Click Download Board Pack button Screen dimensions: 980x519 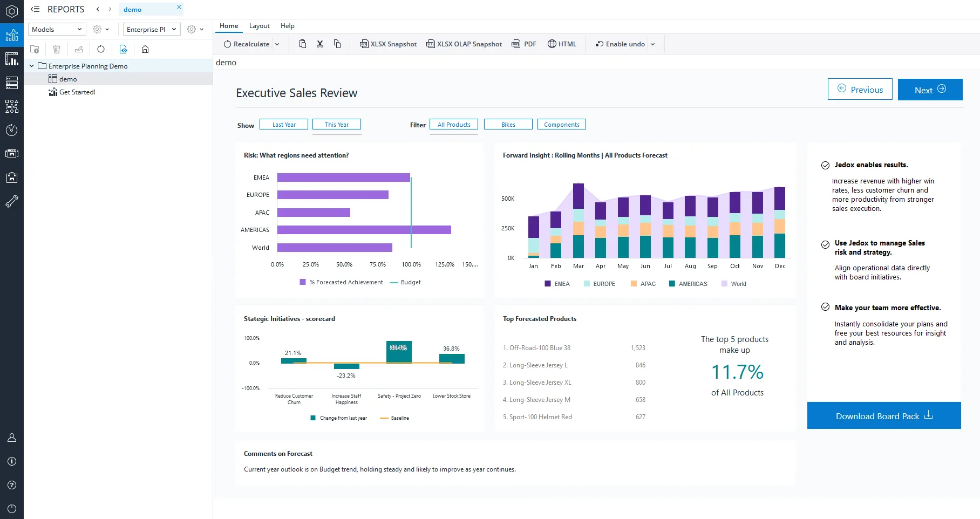pyautogui.click(x=884, y=415)
